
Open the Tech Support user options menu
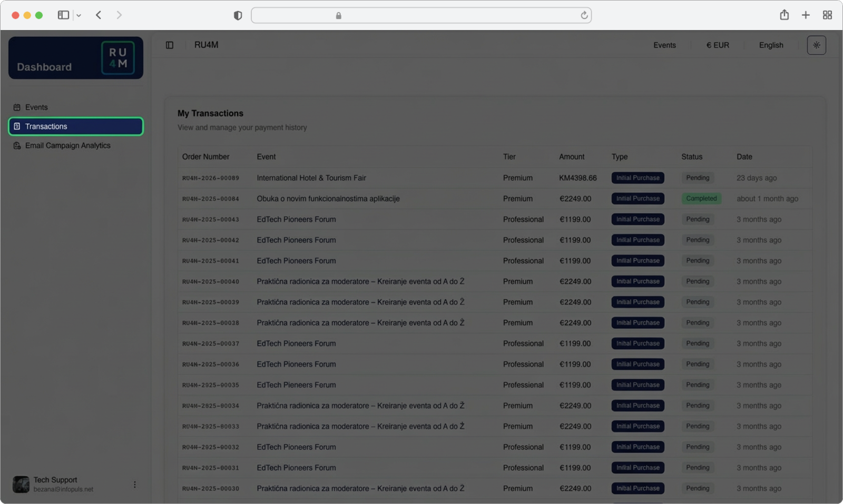(x=135, y=485)
